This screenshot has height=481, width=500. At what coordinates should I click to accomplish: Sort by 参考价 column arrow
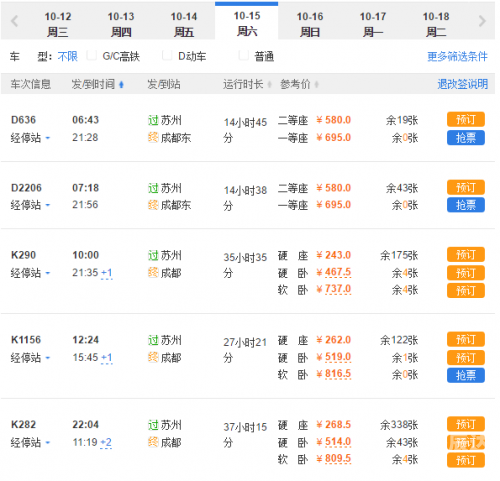tap(316, 85)
